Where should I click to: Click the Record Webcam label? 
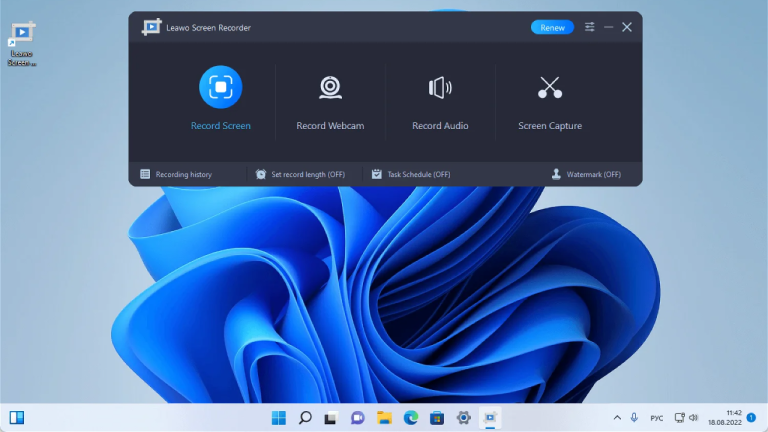pyautogui.click(x=330, y=126)
